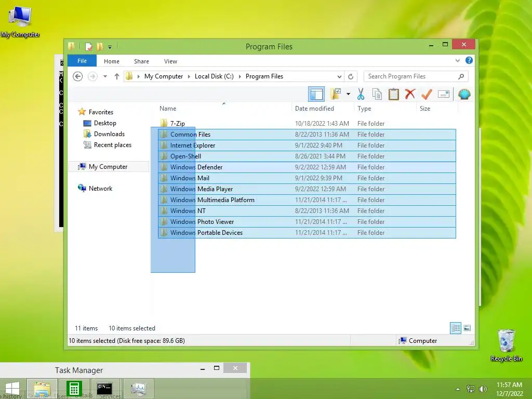Viewport: 532px width, 399px height.
Task: Sort by the Size column header
Action: [425, 109]
